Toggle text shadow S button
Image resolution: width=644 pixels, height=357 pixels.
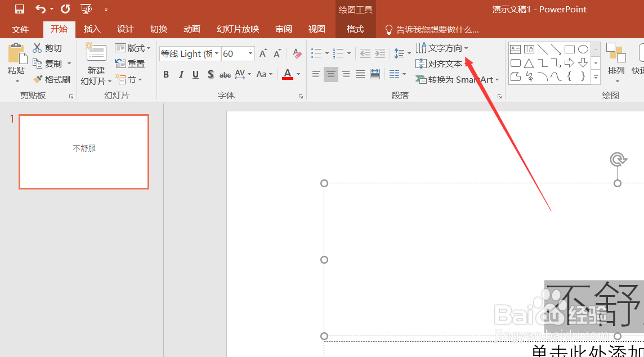point(211,74)
